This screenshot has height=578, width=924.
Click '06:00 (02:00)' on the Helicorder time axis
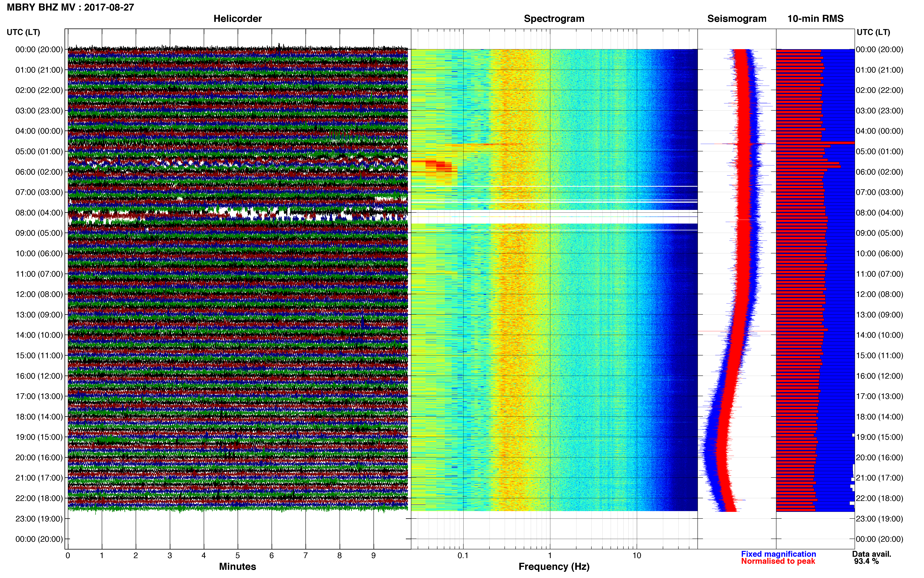click(x=39, y=172)
